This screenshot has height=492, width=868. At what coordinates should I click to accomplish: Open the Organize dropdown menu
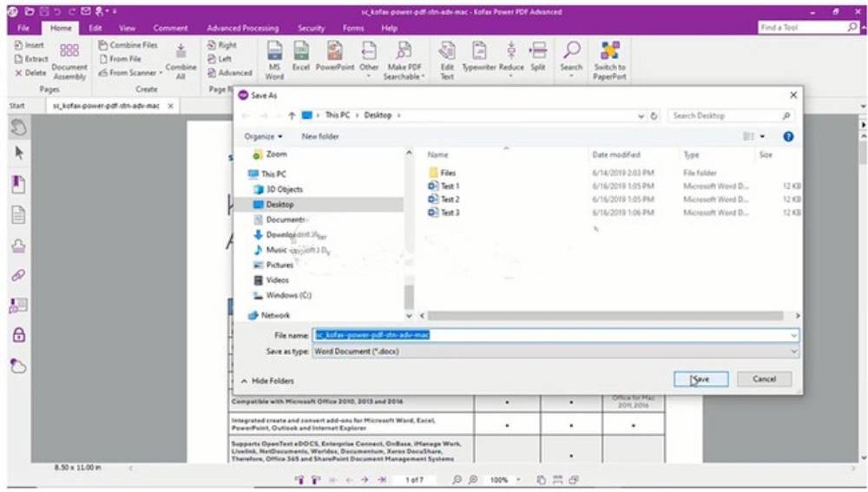click(264, 136)
